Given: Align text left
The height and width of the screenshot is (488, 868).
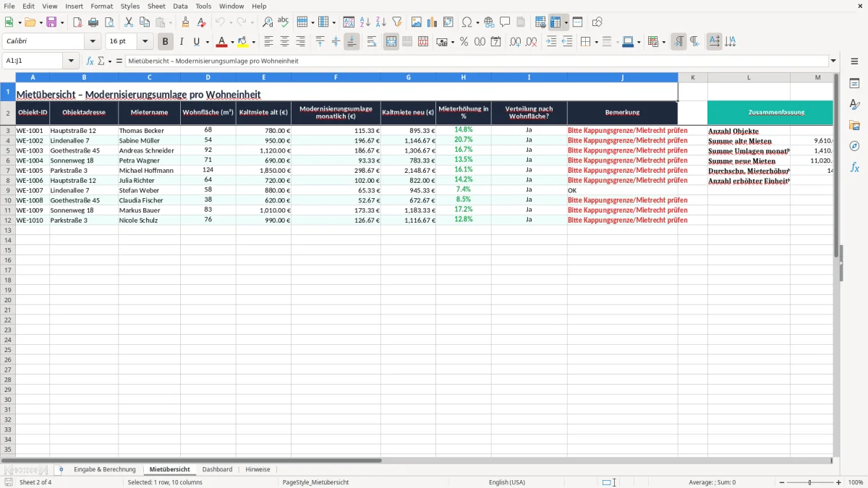Looking at the screenshot, I should (x=269, y=42).
